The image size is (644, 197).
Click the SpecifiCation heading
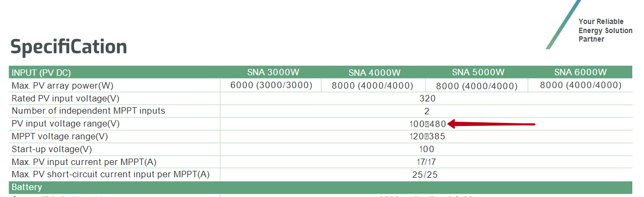coord(69,48)
